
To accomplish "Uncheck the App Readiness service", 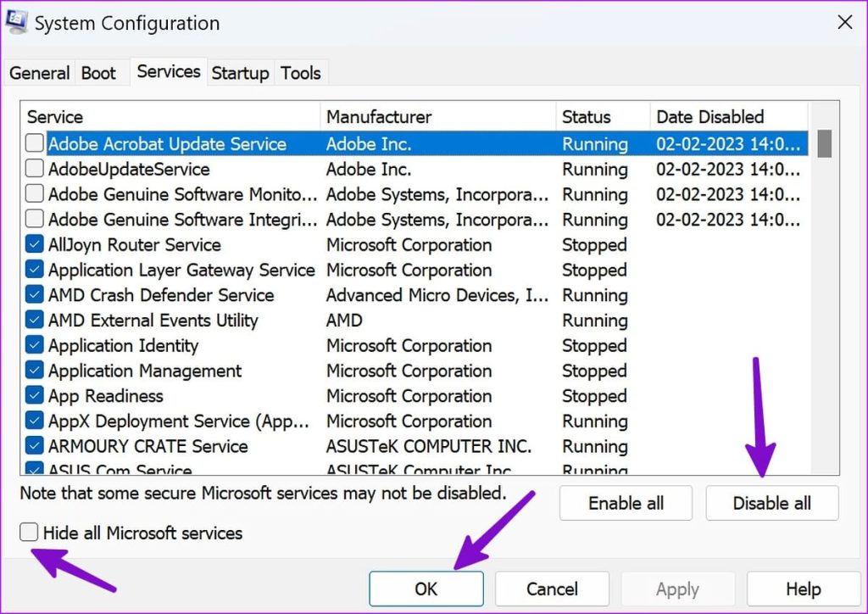I will pos(33,395).
